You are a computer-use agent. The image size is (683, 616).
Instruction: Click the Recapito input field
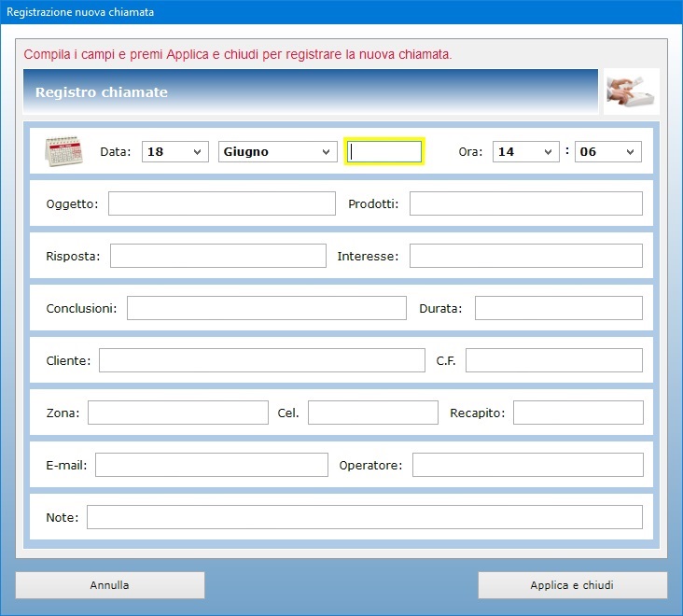(578, 413)
